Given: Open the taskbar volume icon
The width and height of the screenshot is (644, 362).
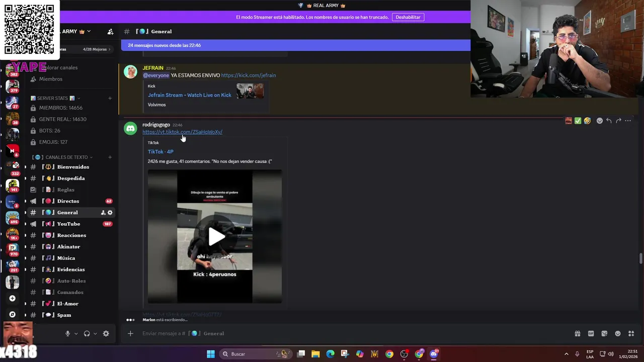Looking at the screenshot, I should click(611, 354).
